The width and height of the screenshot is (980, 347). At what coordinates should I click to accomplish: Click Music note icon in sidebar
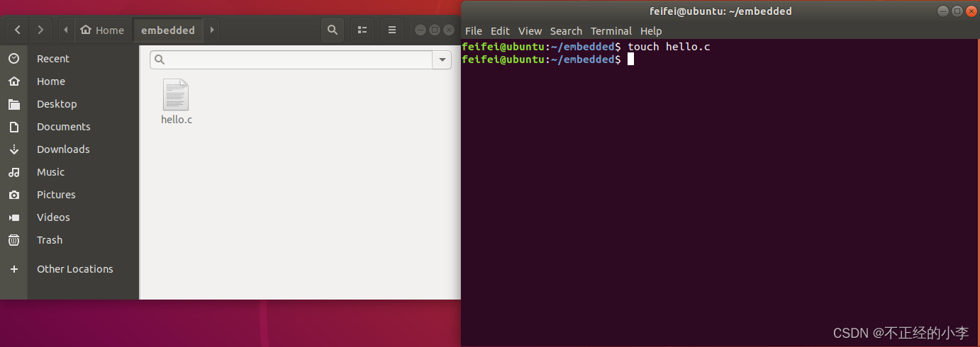[x=13, y=172]
